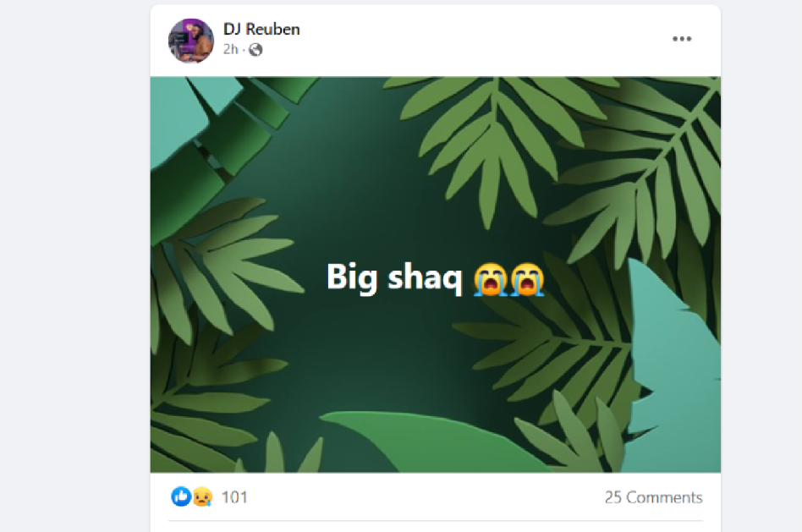The image size is (802, 532).
Task: Click the blue Like reaction icon
Action: pyautogui.click(x=181, y=496)
